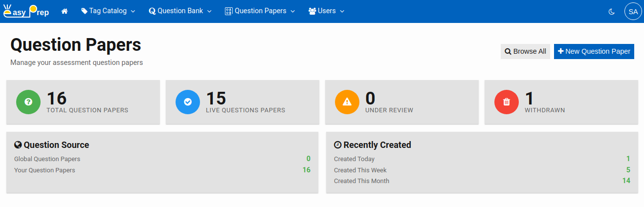The width and height of the screenshot is (644, 207).
Task: Click the people icon beside Users
Action: click(x=312, y=11)
